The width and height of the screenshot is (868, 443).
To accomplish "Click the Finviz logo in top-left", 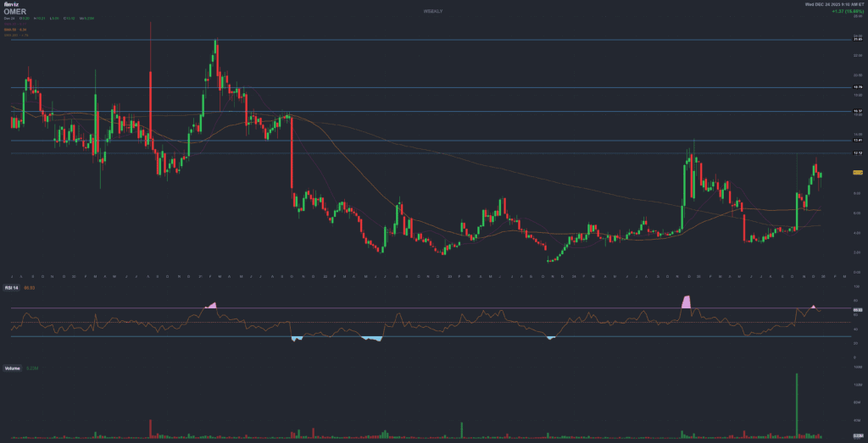I will (10, 6).
